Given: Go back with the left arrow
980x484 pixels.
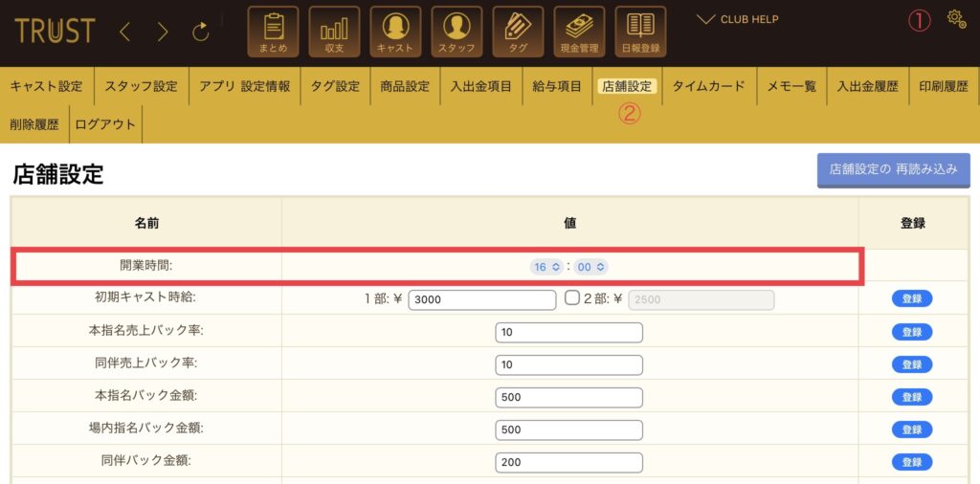Looking at the screenshot, I should [x=125, y=32].
